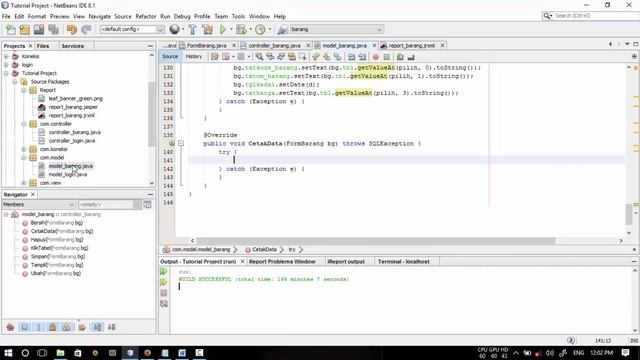Toggle Show Static Members in Navigator
This screenshot has height=360, width=640.
tap(39, 327)
